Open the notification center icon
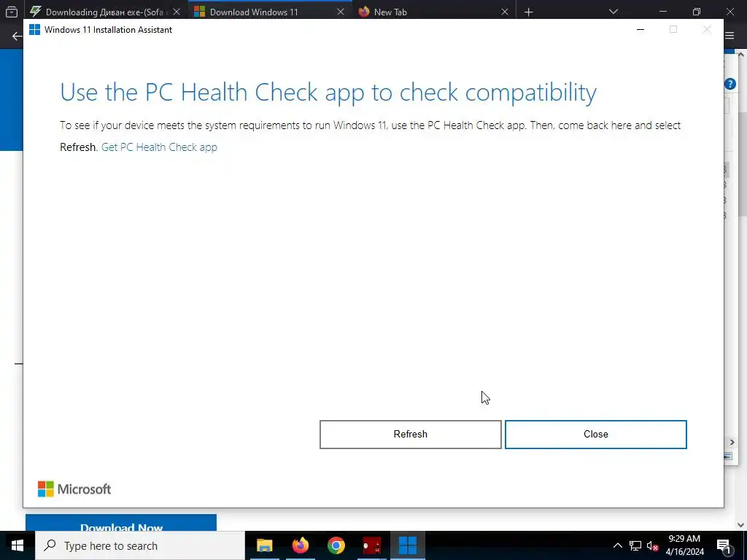 pos(723,545)
